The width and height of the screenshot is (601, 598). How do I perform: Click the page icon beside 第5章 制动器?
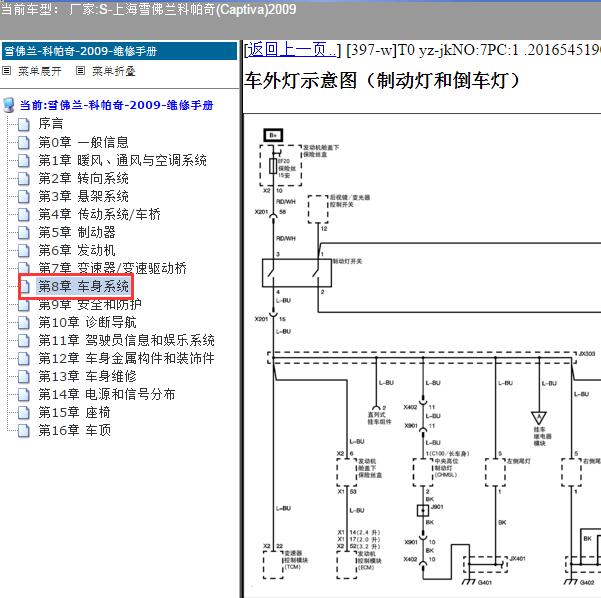pos(24,232)
